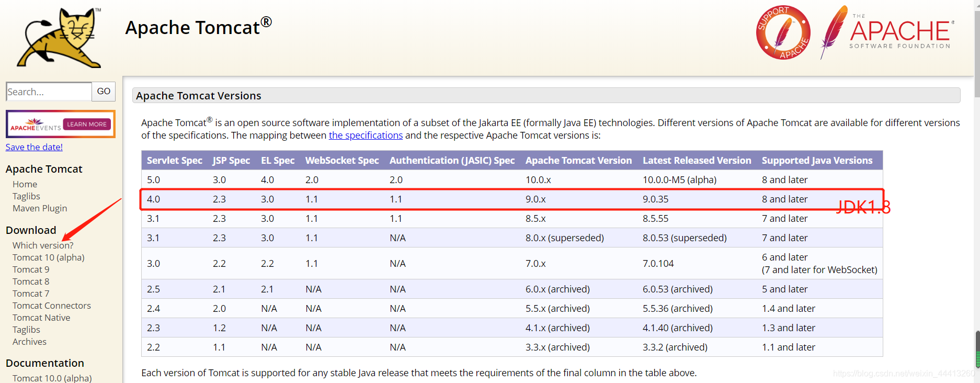Open the Maven Plugin link
This screenshot has width=980, height=383.
click(x=40, y=208)
